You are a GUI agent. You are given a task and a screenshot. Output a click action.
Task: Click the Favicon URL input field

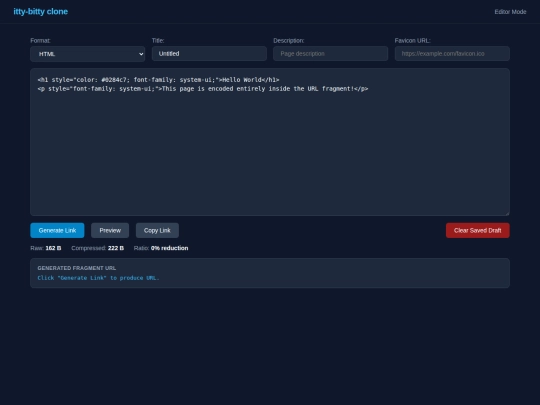click(452, 54)
